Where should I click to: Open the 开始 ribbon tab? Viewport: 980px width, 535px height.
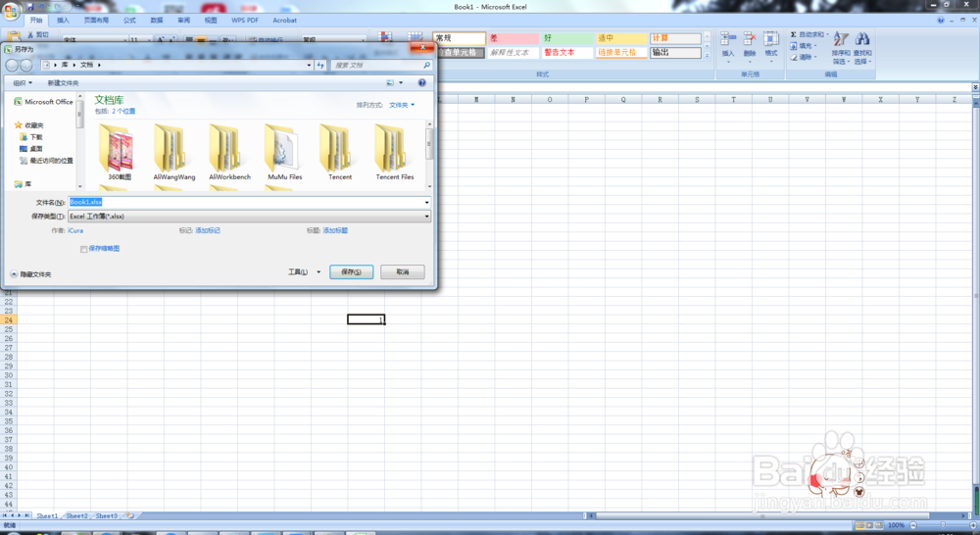pos(36,20)
